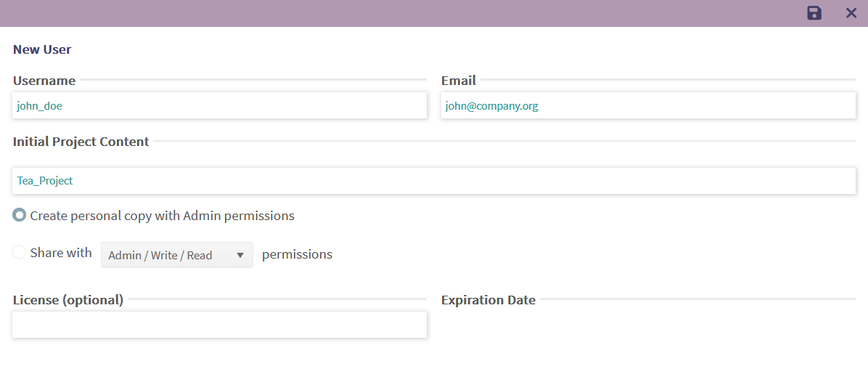This screenshot has width=868, height=369.
Task: Click the save floppy disk icon
Action: coord(814,13)
